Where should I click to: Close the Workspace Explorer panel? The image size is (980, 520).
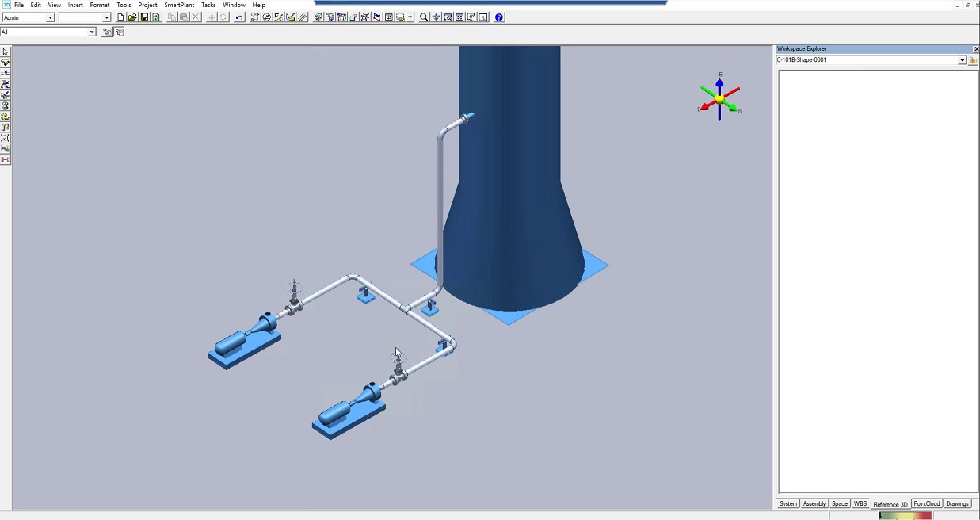click(x=975, y=49)
